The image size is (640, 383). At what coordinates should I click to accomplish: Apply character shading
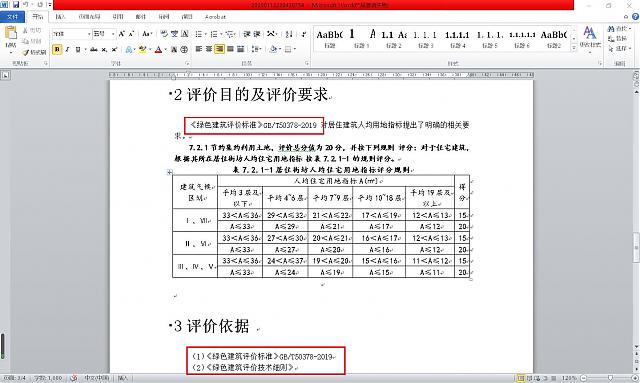pos(174,49)
